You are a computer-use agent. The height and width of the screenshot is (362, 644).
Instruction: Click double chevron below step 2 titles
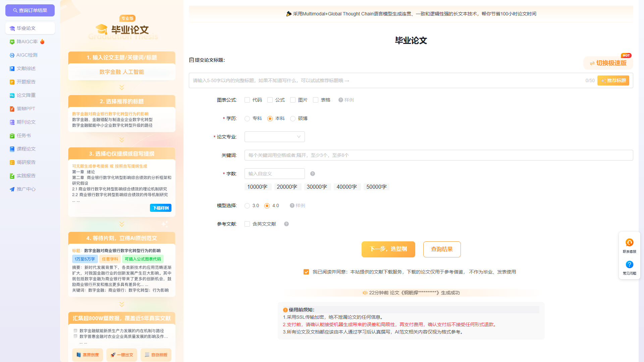(121, 139)
